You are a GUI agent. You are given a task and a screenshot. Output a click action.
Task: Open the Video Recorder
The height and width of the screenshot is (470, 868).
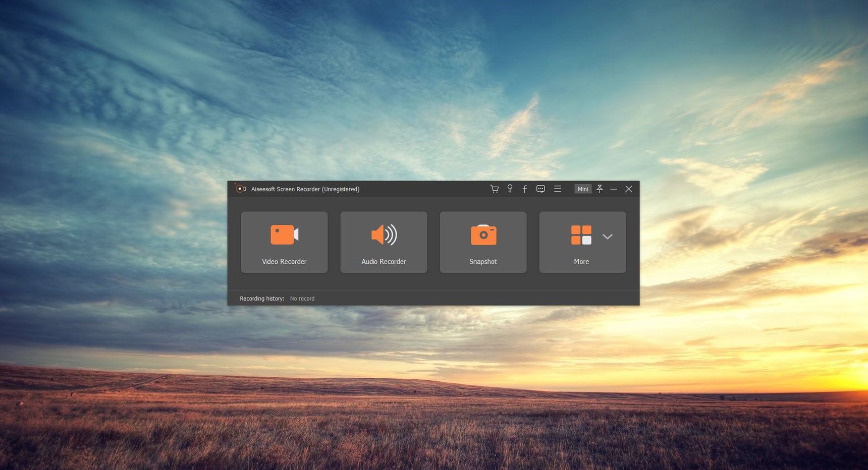pyautogui.click(x=284, y=242)
